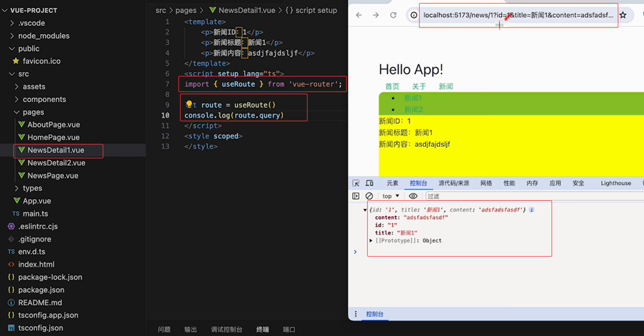Open main.ts in the explorer

click(35, 214)
